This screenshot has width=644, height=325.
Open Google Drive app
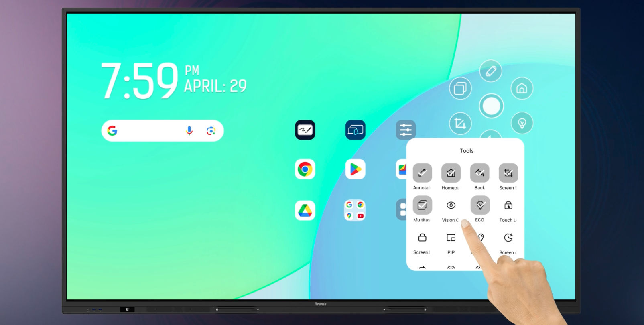(305, 211)
